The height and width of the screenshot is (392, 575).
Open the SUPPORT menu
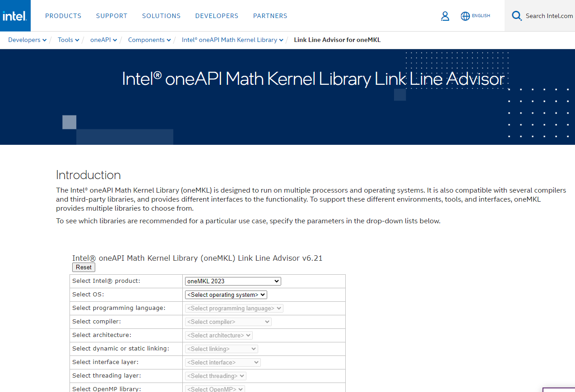pyautogui.click(x=111, y=16)
